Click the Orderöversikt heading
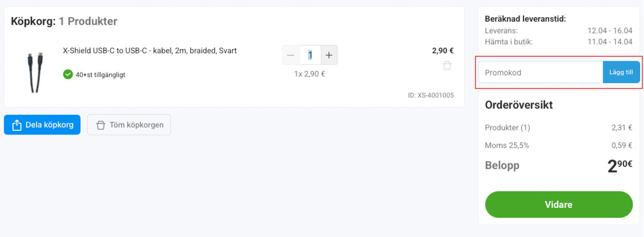The image size is (644, 237). pyautogui.click(x=518, y=105)
